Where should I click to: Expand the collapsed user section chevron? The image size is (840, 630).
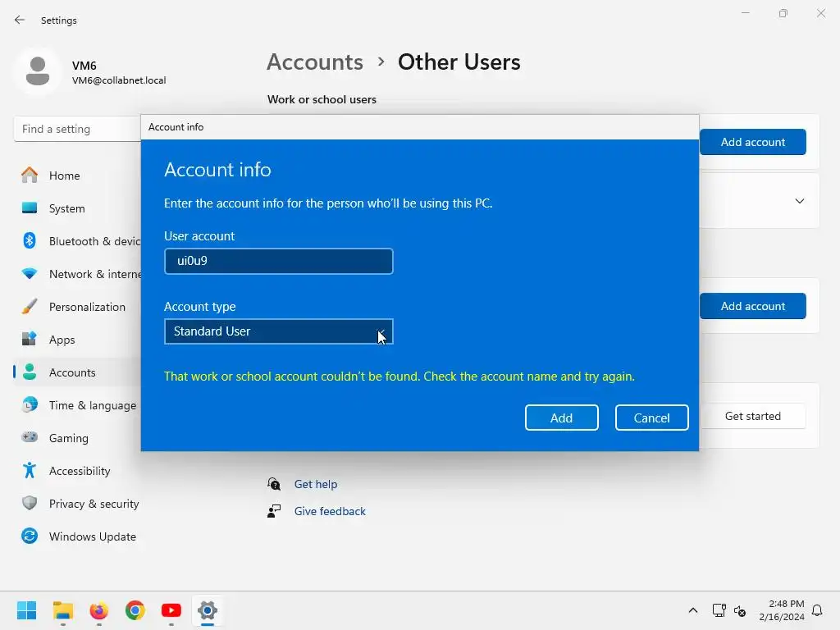pos(799,201)
